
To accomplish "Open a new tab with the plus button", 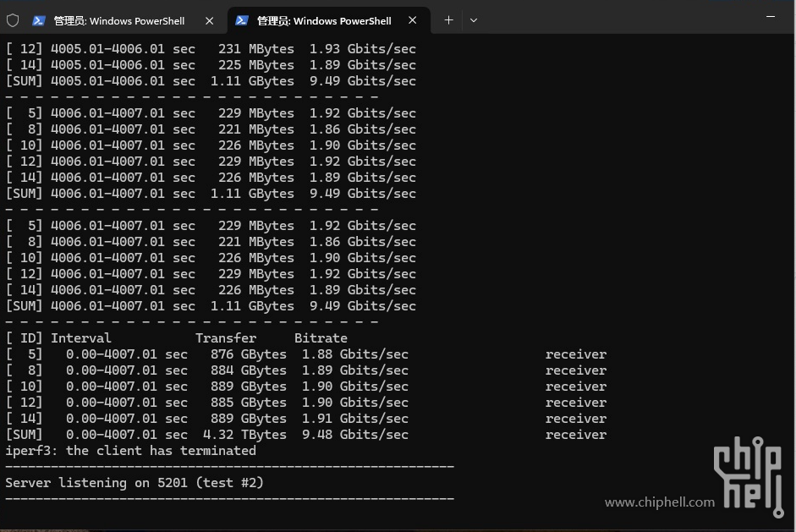I will click(x=448, y=20).
